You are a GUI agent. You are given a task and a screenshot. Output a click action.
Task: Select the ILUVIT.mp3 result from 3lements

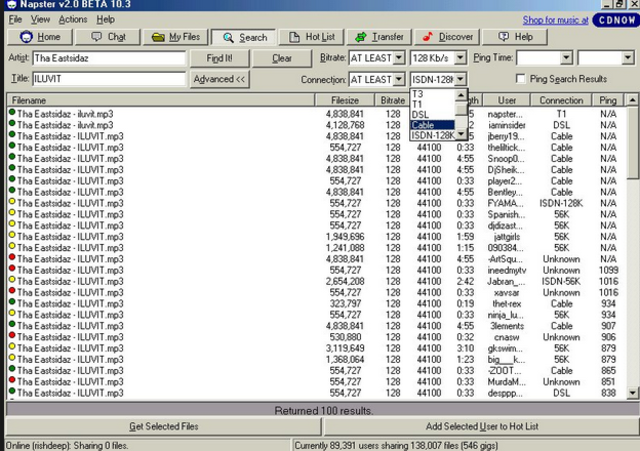click(316, 326)
